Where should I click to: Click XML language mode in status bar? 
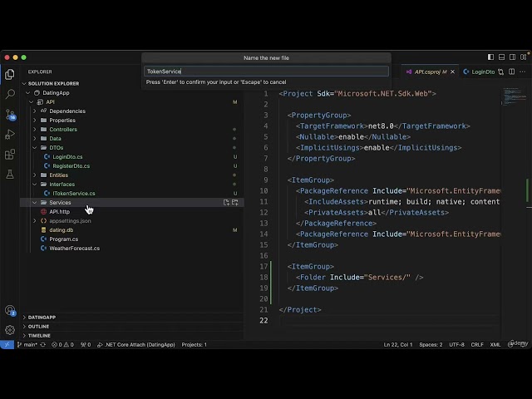point(495,344)
